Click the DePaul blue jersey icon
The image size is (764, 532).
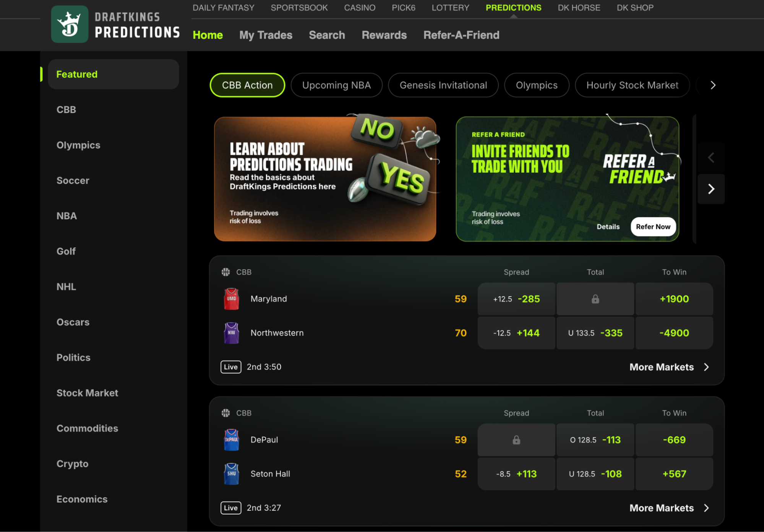pyautogui.click(x=231, y=440)
